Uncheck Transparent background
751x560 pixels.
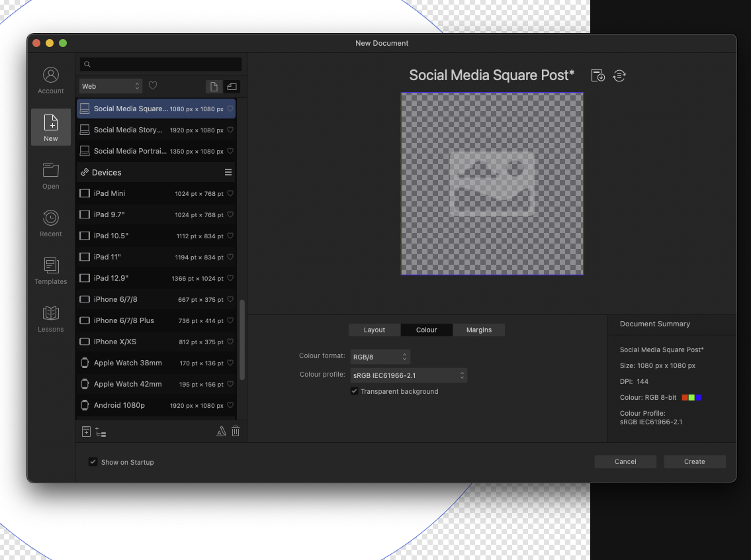point(355,391)
